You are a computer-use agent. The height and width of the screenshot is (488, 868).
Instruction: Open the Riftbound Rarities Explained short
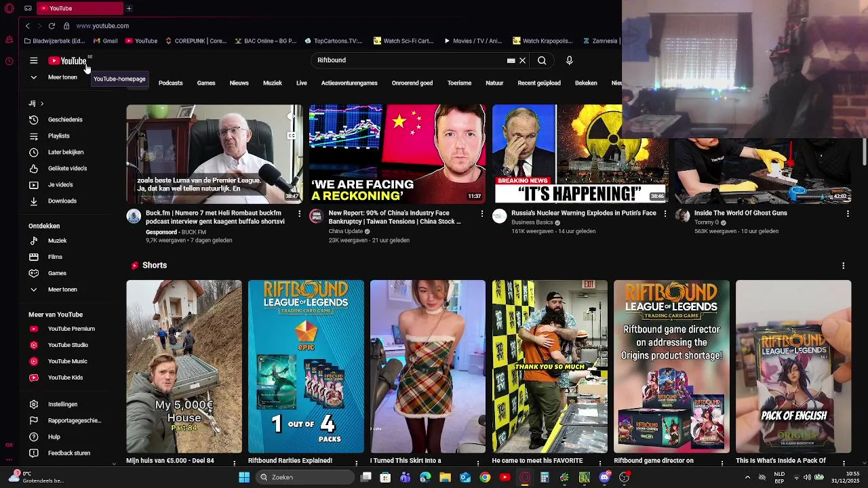click(x=306, y=367)
